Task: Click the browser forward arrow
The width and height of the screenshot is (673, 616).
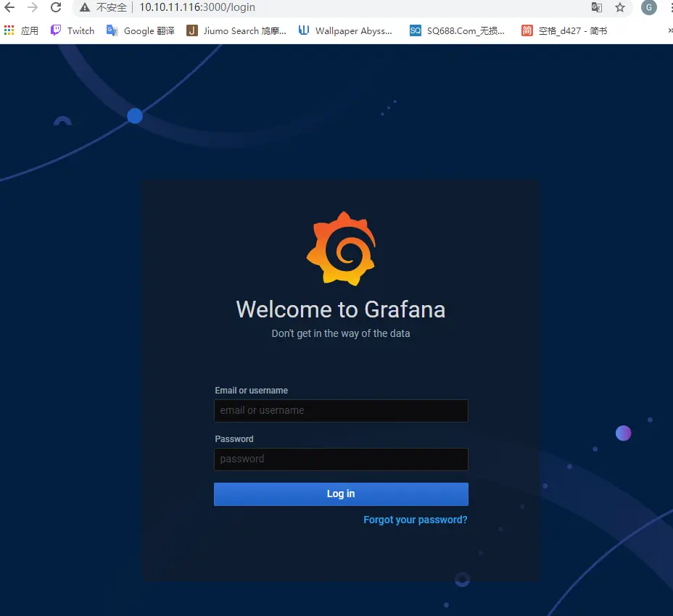Action: 33,8
